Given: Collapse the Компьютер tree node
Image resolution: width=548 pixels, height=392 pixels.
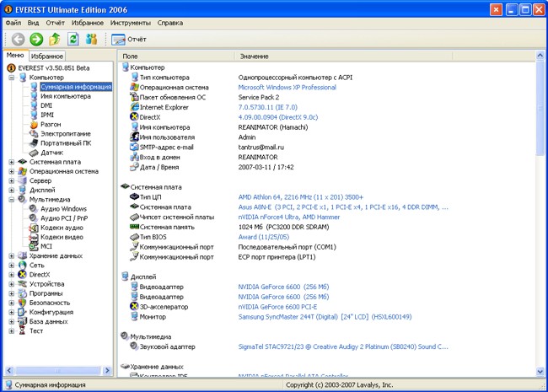Looking at the screenshot, I should tap(12, 78).
